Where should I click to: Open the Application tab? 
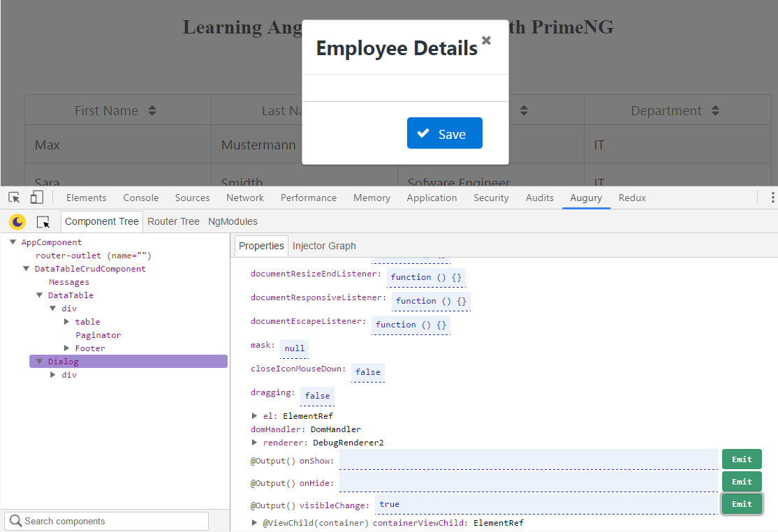click(432, 198)
